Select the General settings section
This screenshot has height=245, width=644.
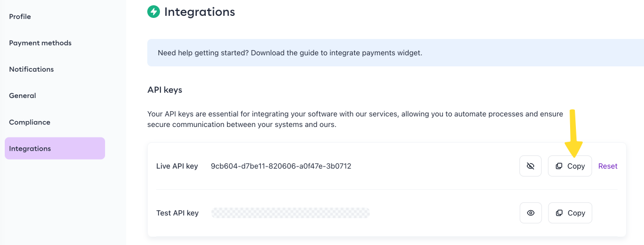[23, 96]
